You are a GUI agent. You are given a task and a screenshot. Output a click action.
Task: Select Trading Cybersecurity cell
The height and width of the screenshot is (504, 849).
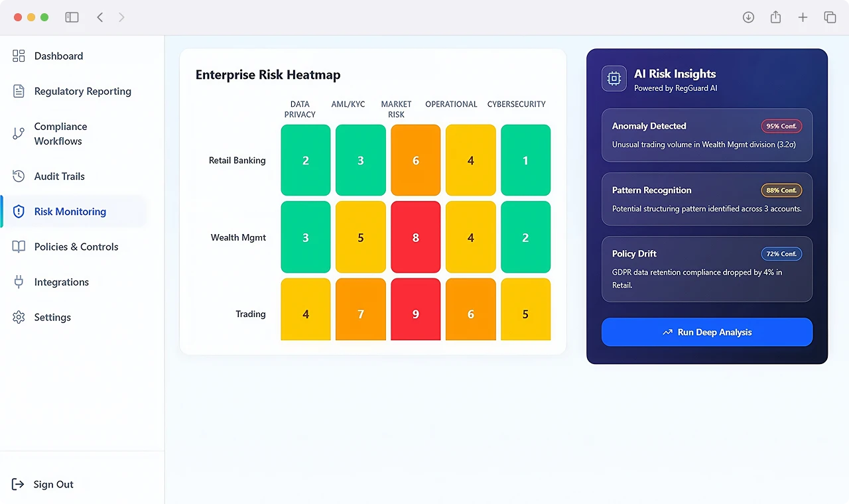[x=525, y=310]
